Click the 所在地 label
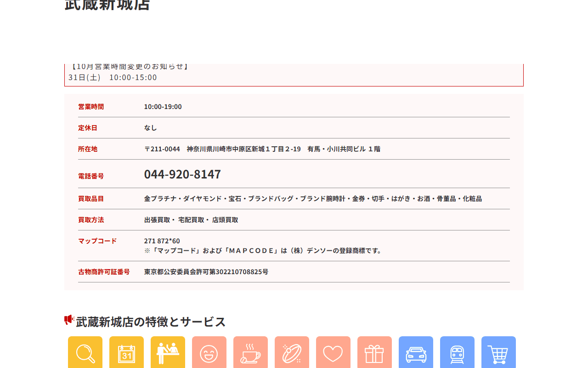588x368 pixels. tap(88, 149)
